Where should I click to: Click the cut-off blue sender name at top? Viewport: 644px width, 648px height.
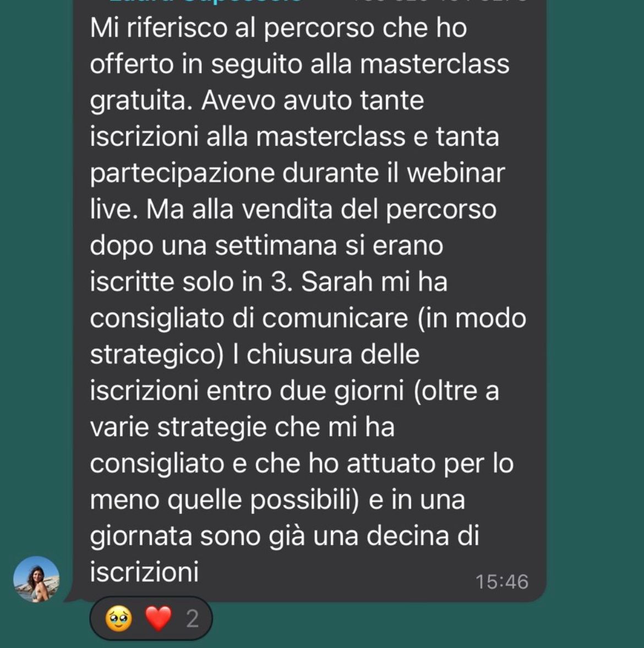tap(205, 2)
